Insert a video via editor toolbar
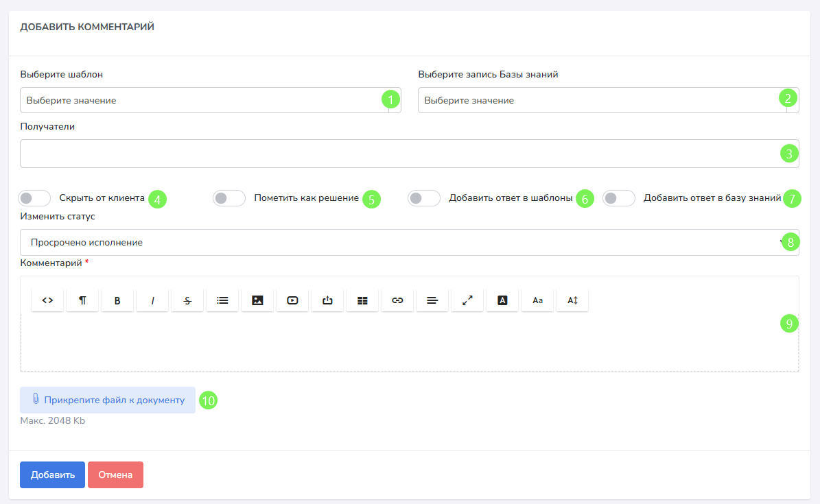Viewport: 820px width, 504px height. pos(292,300)
